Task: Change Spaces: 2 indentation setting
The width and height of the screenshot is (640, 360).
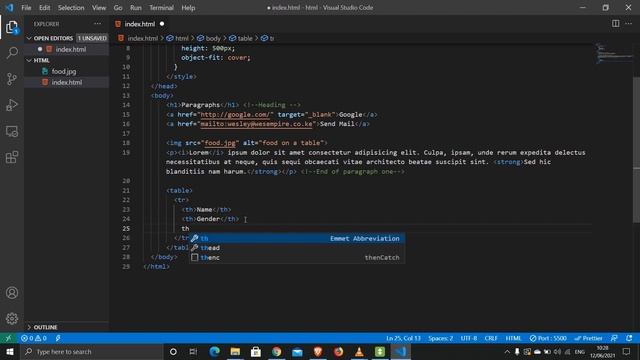Action: coord(440,338)
